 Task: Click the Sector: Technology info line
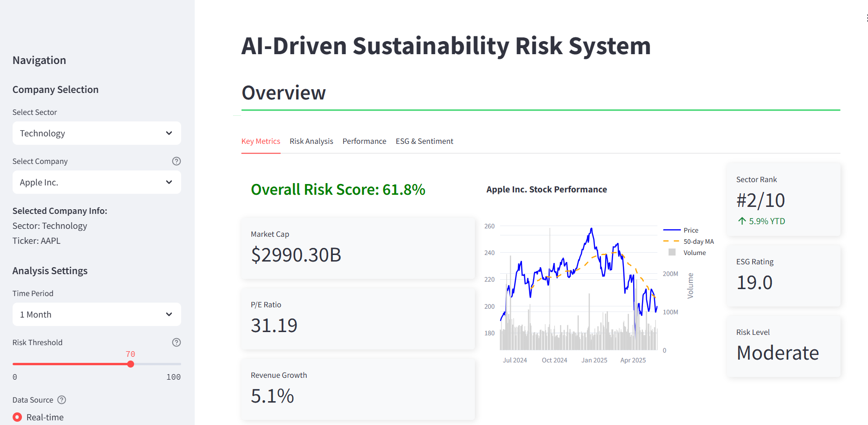49,226
